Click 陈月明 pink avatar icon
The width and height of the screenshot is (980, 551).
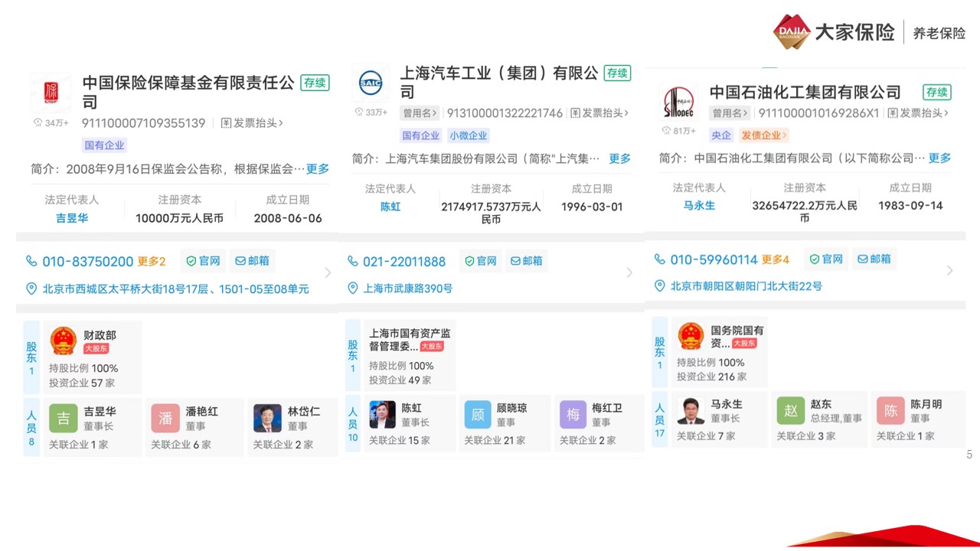coord(890,410)
